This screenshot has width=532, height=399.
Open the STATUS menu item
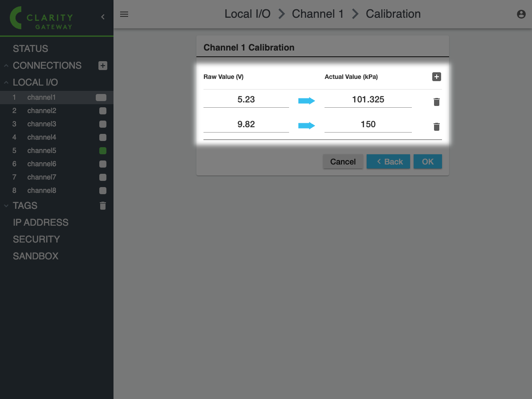31,49
